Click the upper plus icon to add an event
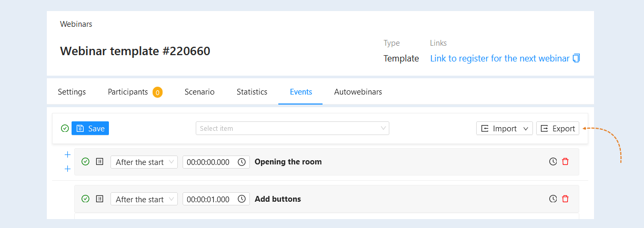Screen dimensions: 644x228 click(x=67, y=155)
